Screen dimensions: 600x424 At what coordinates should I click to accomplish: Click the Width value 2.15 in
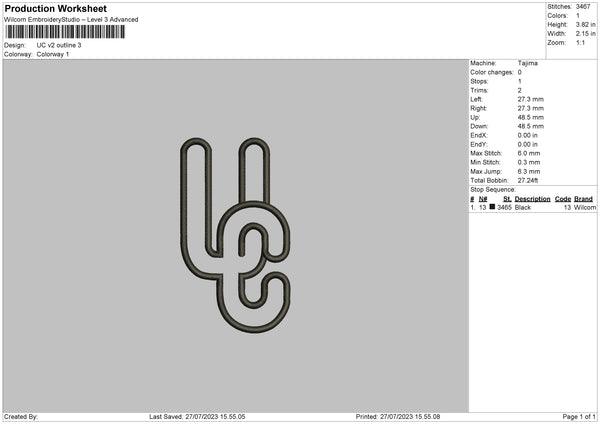coord(585,34)
